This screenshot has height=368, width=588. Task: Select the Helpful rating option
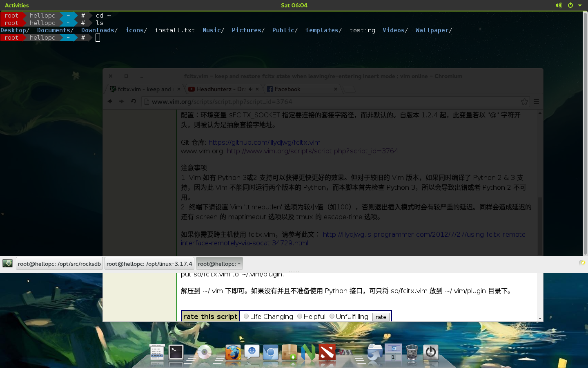300,316
